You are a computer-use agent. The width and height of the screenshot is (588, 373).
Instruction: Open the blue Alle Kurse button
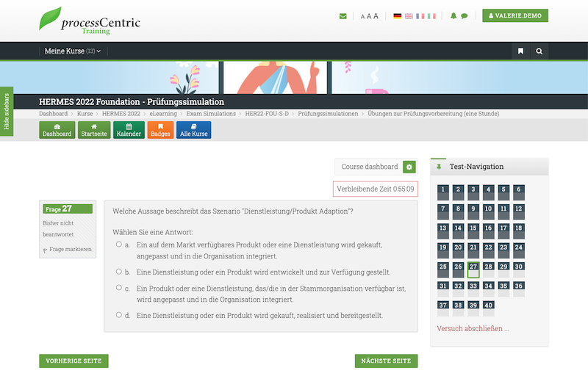[x=194, y=130]
